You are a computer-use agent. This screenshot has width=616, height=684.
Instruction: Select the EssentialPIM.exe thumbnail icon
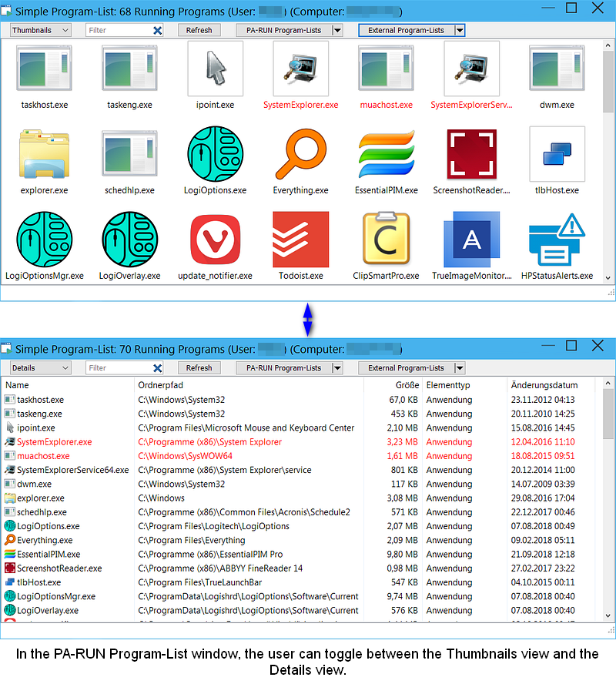[x=386, y=153]
